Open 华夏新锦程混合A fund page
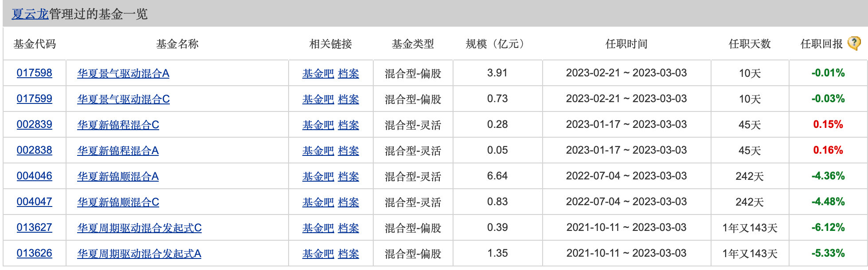The width and height of the screenshot is (868, 270). pos(118,151)
